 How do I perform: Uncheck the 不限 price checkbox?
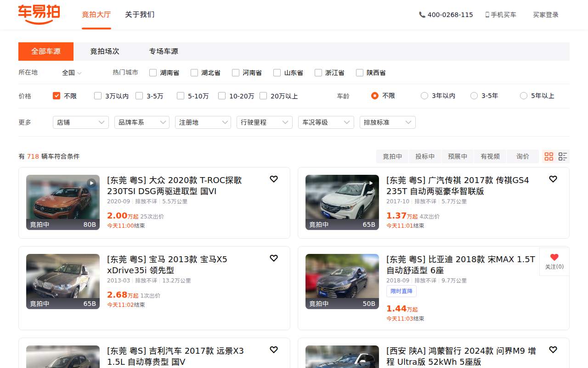click(57, 96)
